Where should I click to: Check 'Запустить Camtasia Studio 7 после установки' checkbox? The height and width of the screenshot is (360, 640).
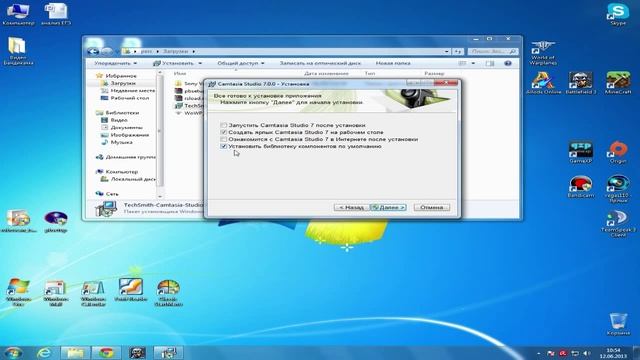pos(223,125)
